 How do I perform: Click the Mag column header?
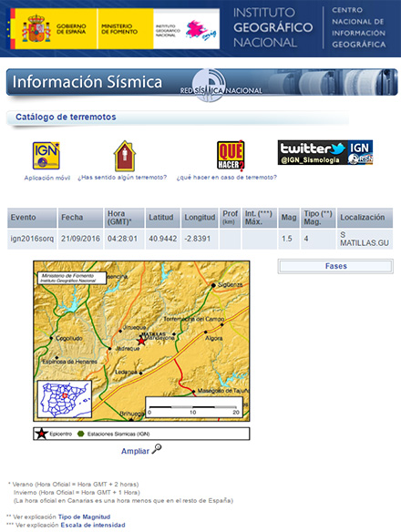coord(289,218)
